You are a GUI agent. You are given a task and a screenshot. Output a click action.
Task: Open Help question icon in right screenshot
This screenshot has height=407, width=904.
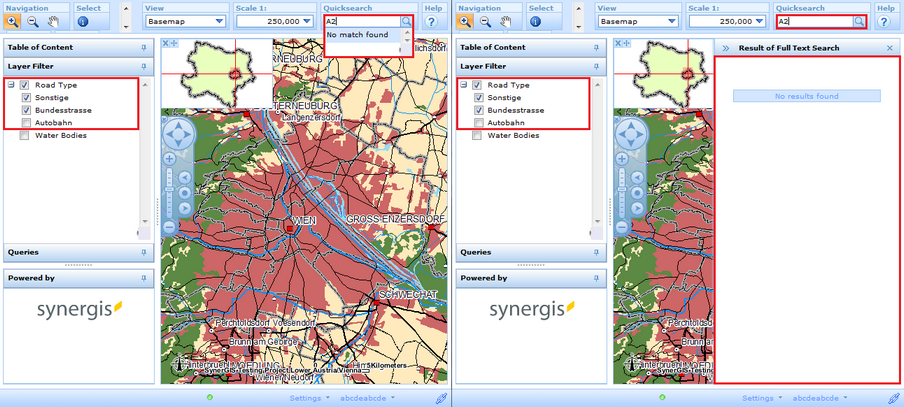pyautogui.click(x=883, y=22)
